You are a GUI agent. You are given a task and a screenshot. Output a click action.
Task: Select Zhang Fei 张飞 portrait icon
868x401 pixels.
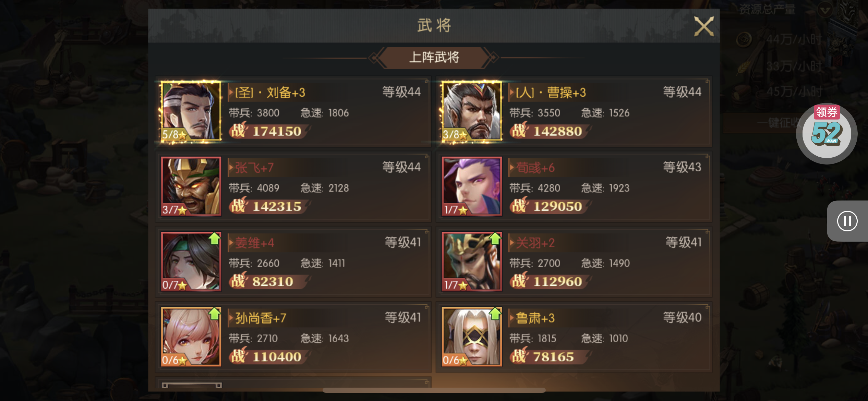[191, 186]
